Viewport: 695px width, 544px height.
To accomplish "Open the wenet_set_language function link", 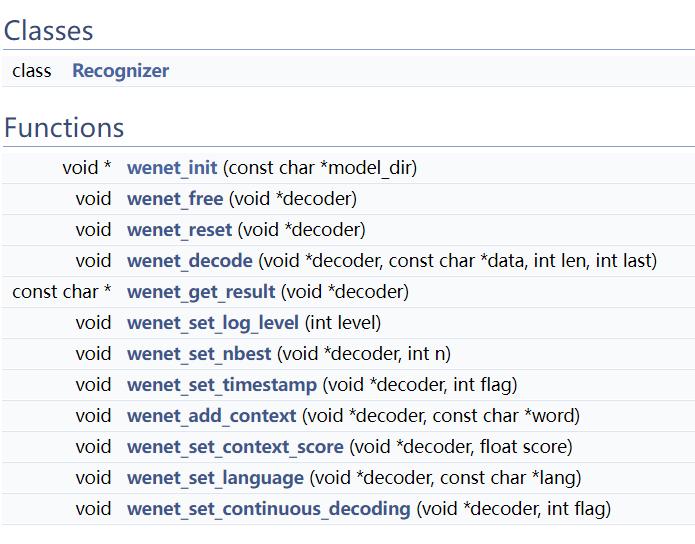I will tap(215, 478).
